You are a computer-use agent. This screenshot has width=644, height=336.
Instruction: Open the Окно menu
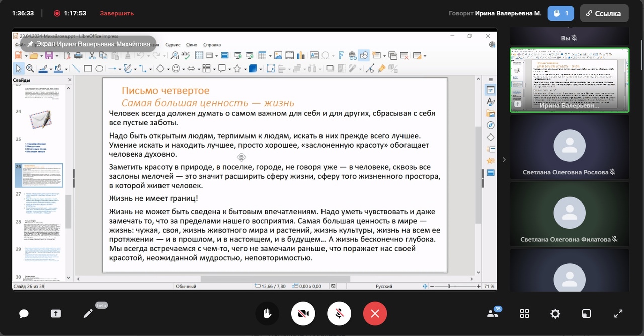(192, 45)
